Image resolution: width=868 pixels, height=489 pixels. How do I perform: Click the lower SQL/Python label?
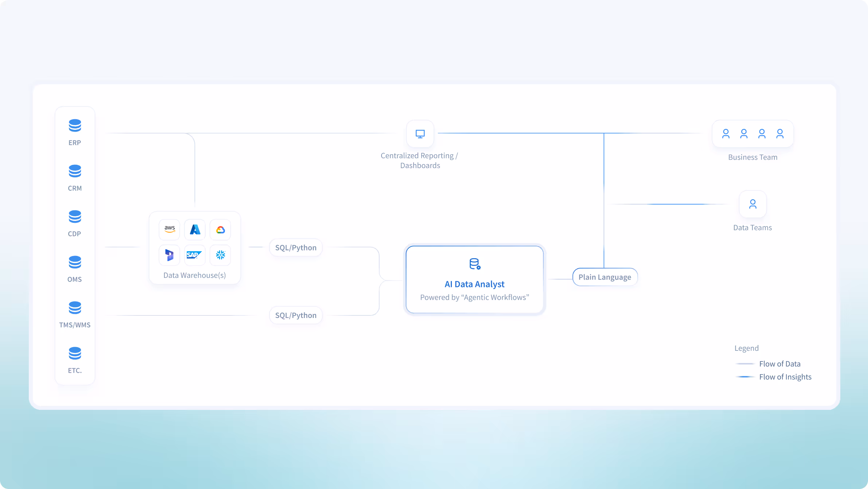pos(296,315)
